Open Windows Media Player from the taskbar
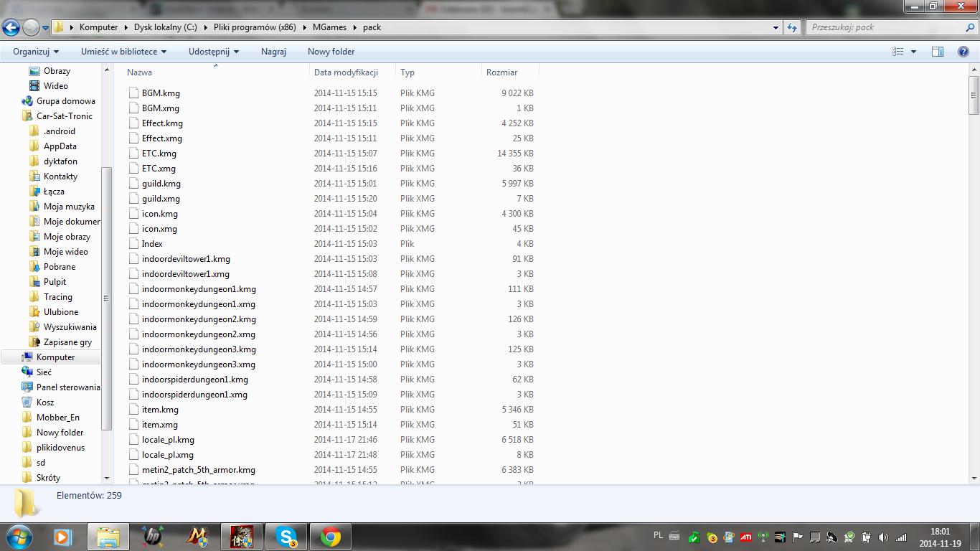Screen dimensions: 980x551 click(63, 536)
